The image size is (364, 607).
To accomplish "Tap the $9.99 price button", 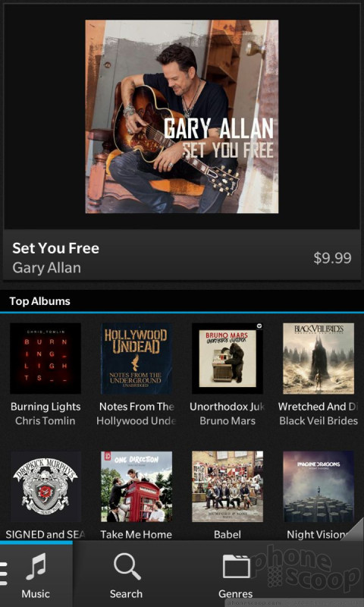I will (x=332, y=258).
